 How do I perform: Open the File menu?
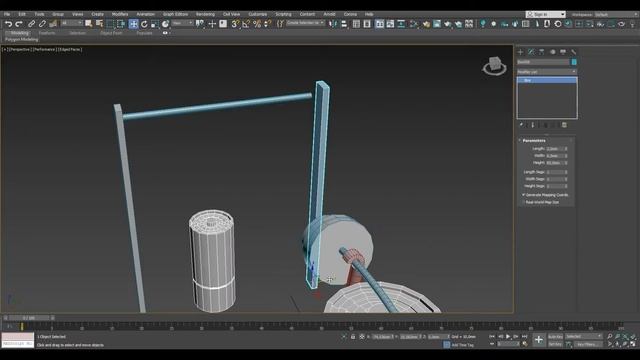pyautogui.click(x=7, y=14)
